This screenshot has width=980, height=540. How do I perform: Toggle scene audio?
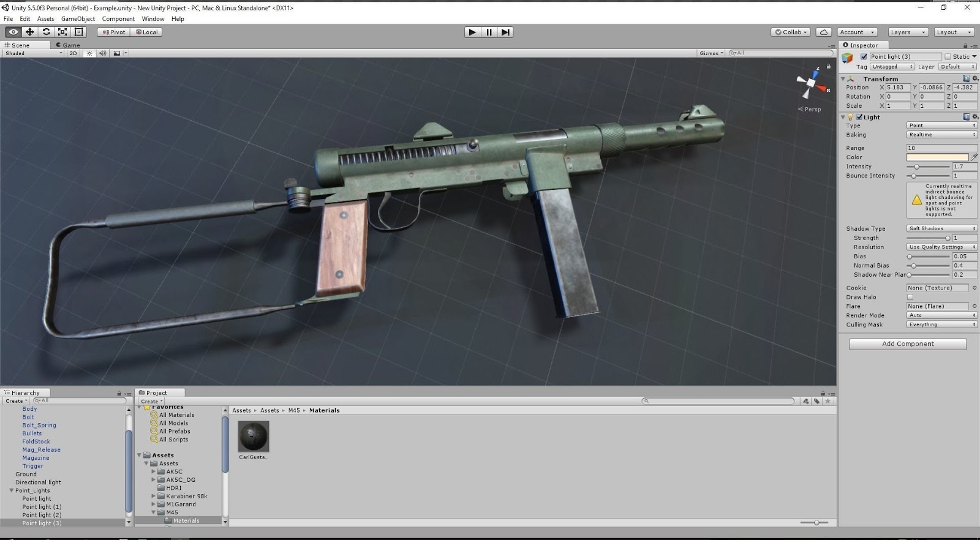pyautogui.click(x=102, y=53)
